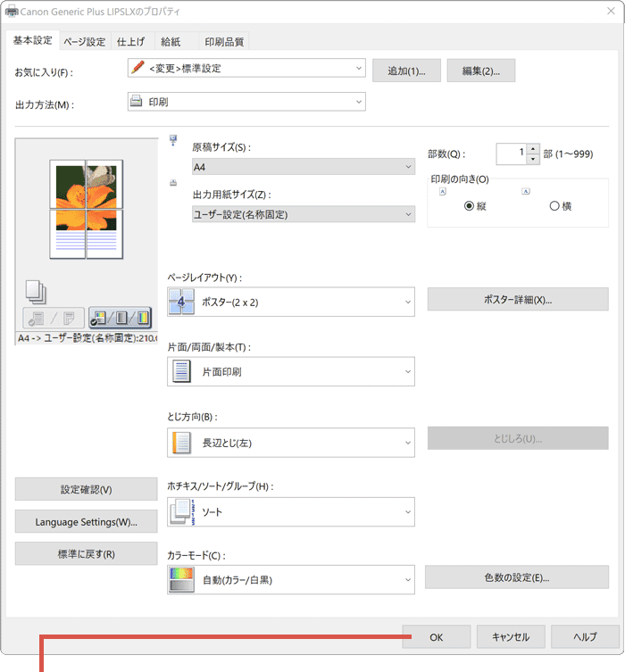Image resolution: width=625 pixels, height=672 pixels.
Task: Close the properties dialog
Action: pos(611,11)
